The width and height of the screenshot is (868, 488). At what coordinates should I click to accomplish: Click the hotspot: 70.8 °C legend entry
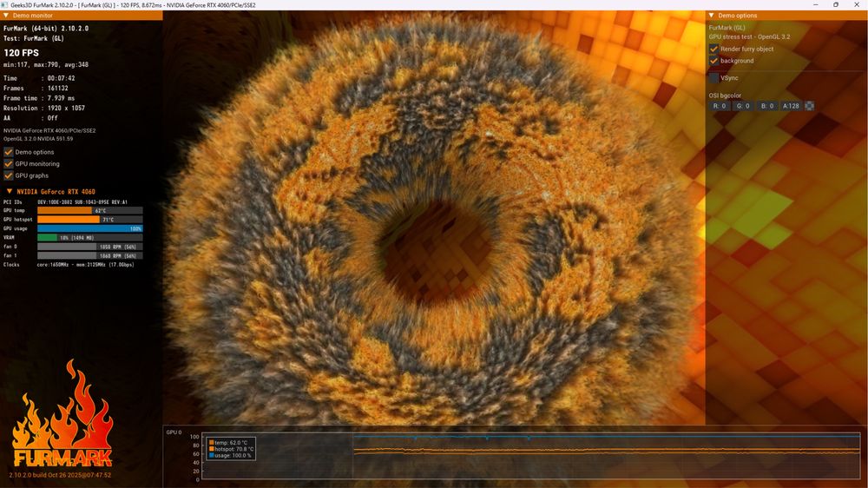point(232,449)
